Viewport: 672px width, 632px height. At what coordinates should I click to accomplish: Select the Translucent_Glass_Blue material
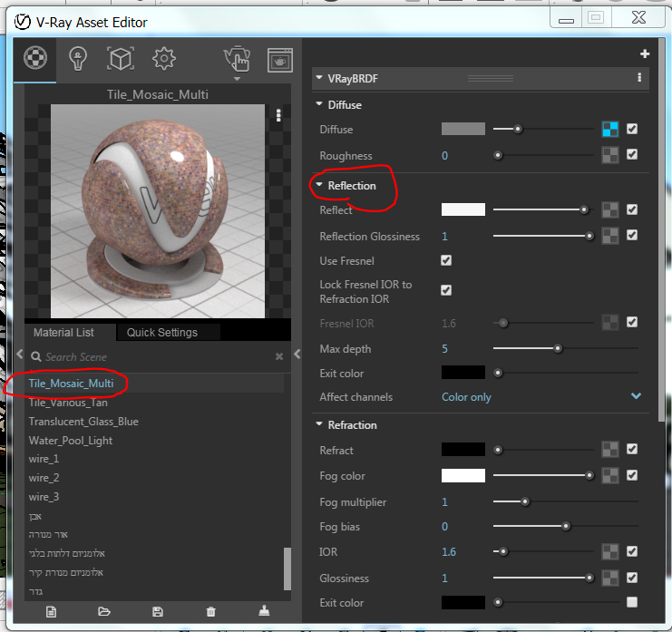tap(83, 422)
